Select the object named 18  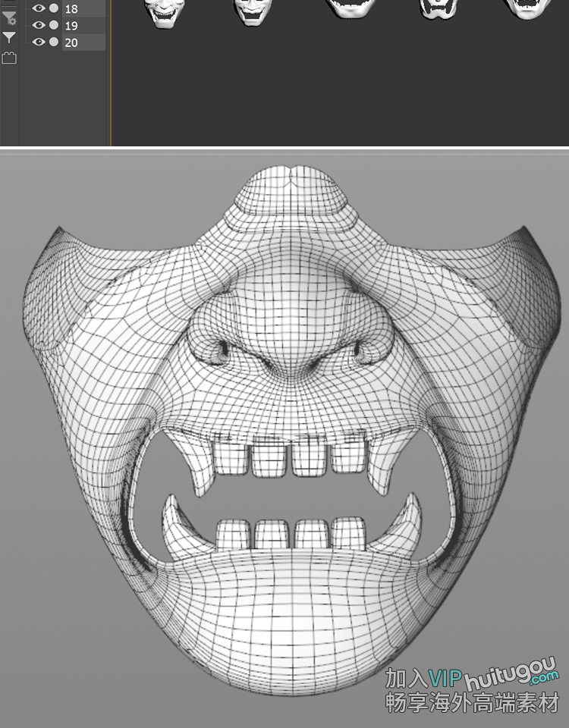pyautogui.click(x=83, y=9)
